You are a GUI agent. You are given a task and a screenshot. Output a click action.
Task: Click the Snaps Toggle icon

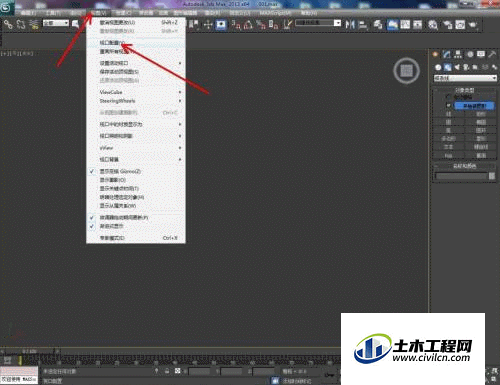click(x=236, y=25)
